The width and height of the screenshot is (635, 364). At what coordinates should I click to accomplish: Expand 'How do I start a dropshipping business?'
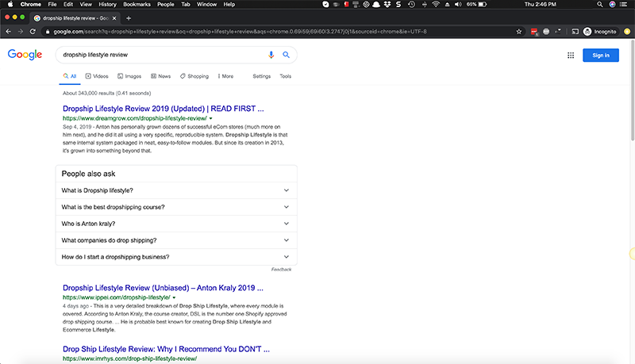coord(176,257)
